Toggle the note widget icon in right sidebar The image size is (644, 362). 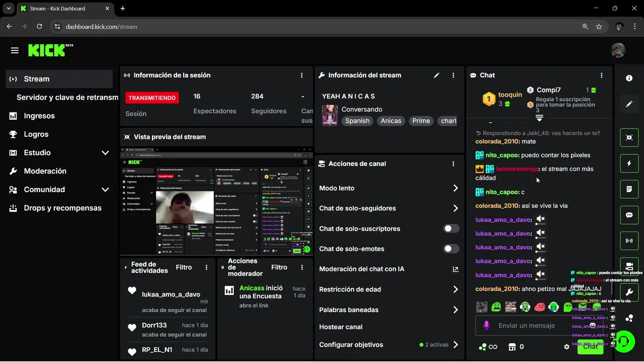(x=629, y=189)
